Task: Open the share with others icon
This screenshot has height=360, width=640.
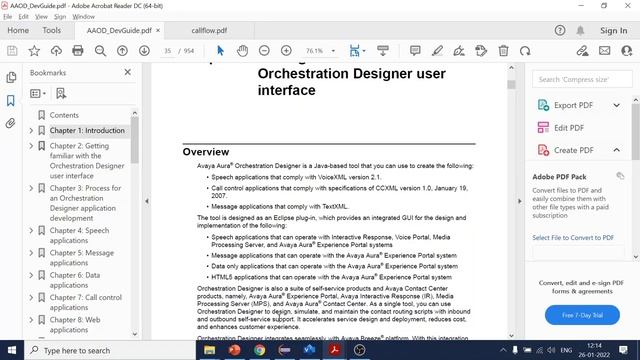Action: [x=627, y=51]
